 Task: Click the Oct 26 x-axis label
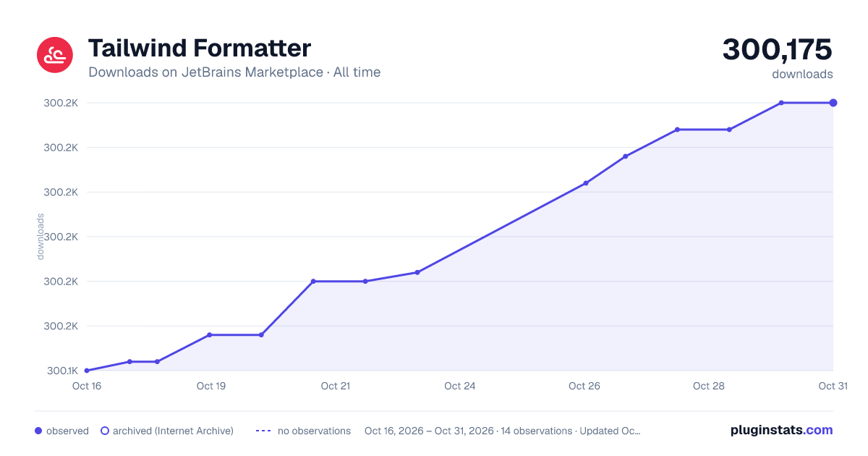click(x=584, y=386)
